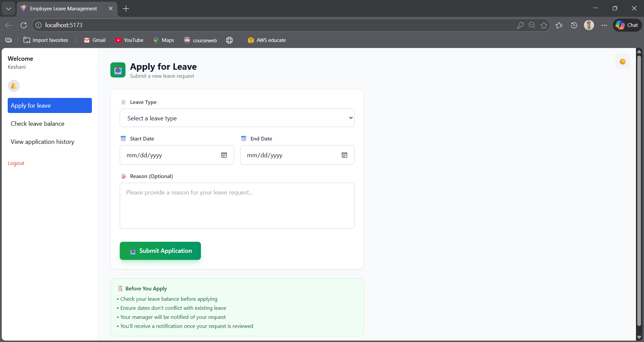644x342 pixels.
Task: Select View application history in sidebar
Action: [42, 142]
